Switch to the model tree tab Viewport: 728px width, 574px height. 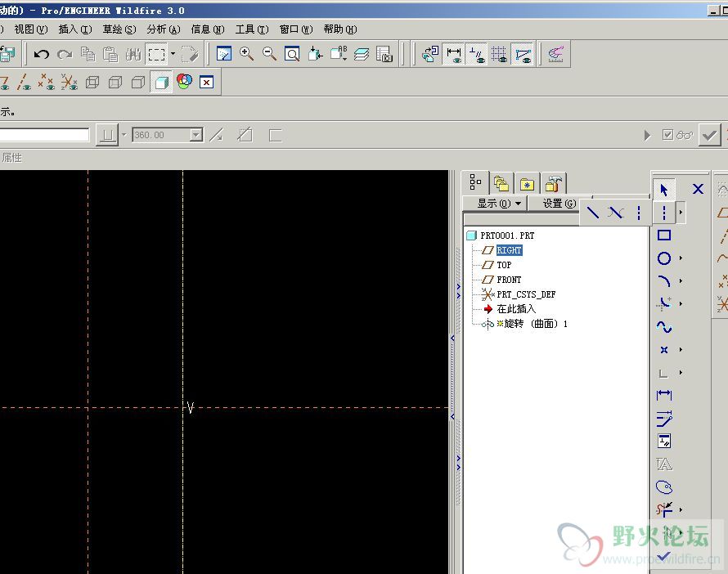pyautogui.click(x=475, y=182)
